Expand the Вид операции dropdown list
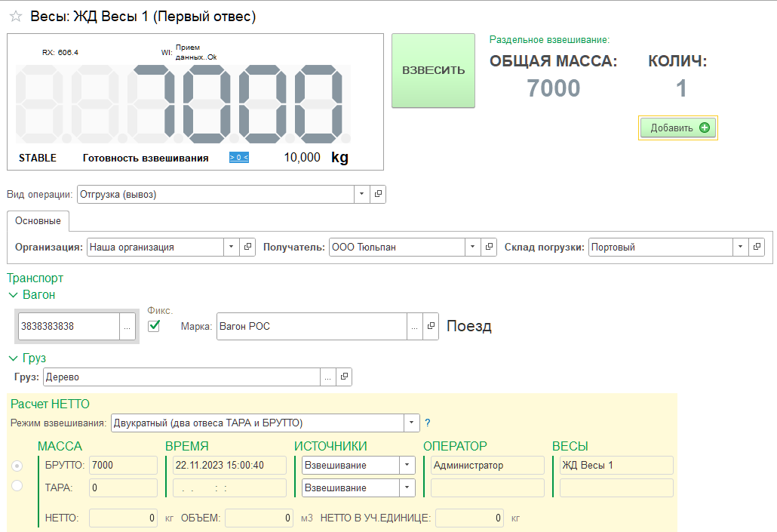The width and height of the screenshot is (777, 532). pyautogui.click(x=362, y=195)
